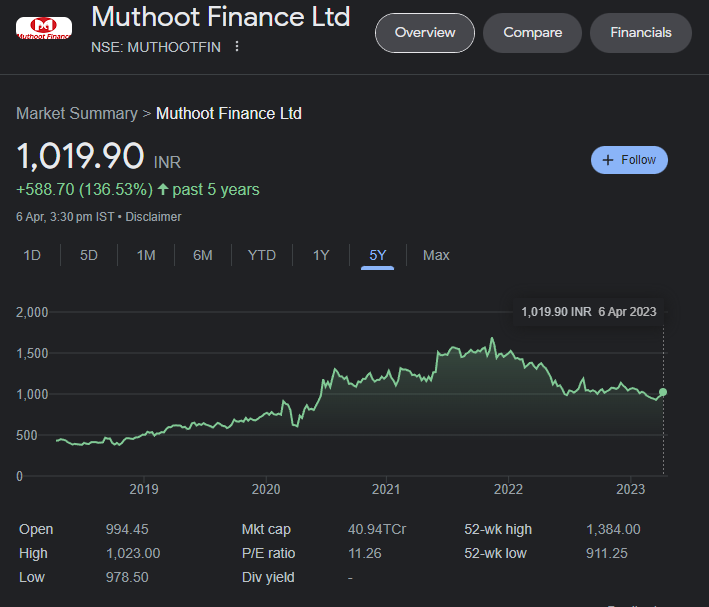Switch to the Compare tab
Image resolution: width=709 pixels, height=607 pixels.
coord(532,33)
